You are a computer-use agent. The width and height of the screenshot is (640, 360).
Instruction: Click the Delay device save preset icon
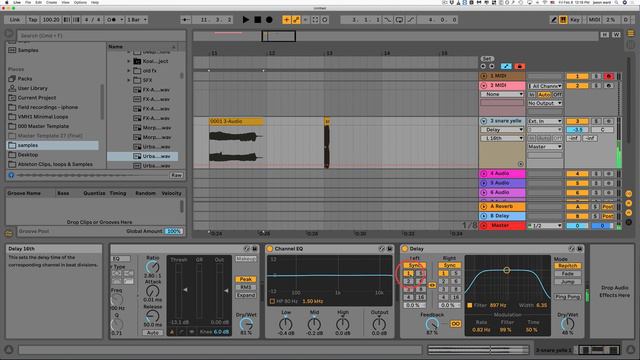(580, 249)
